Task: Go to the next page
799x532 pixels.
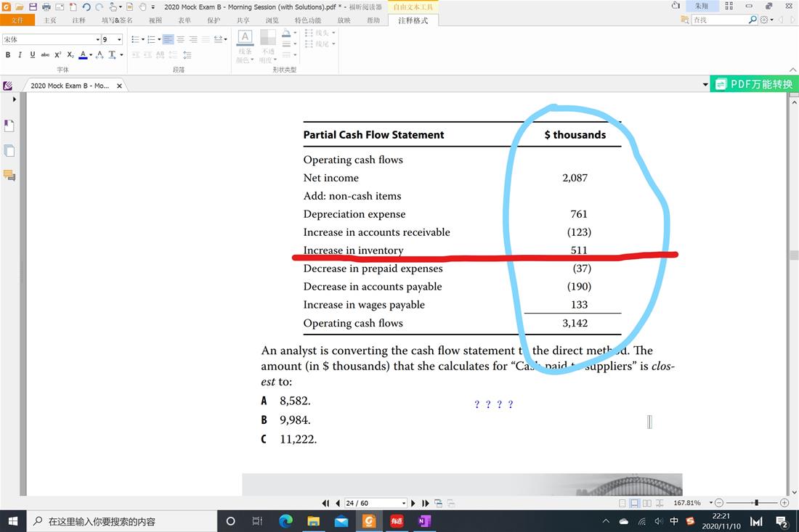Action: tap(413, 503)
